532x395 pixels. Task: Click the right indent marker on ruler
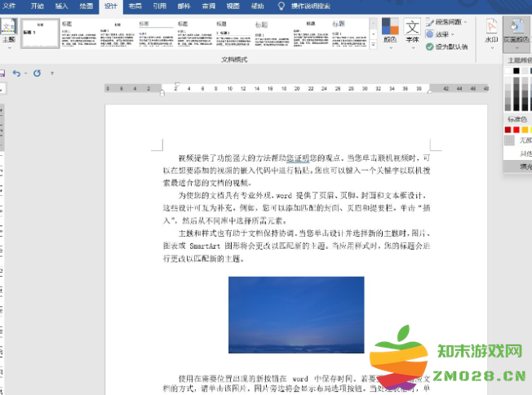[x=429, y=92]
